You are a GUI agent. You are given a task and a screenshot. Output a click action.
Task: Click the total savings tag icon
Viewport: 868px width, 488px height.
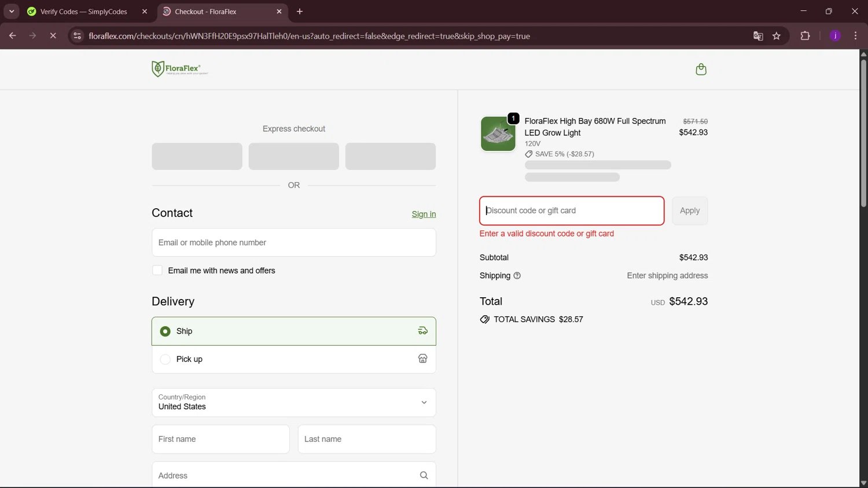click(x=484, y=319)
